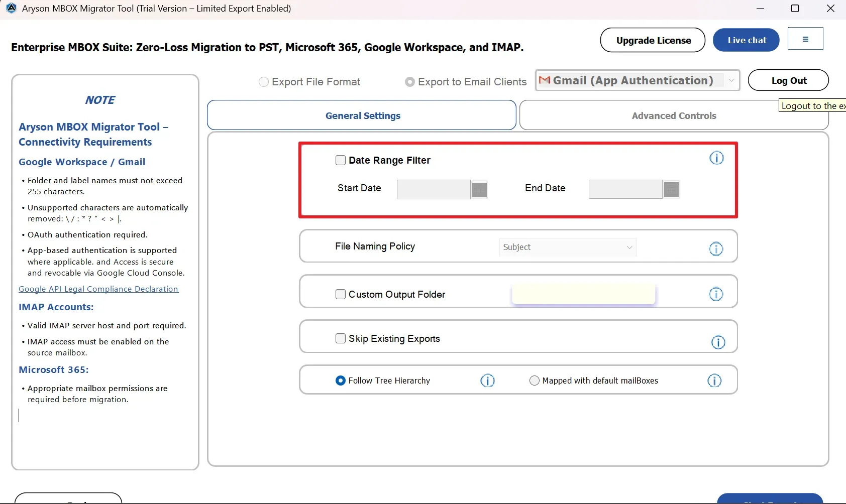846x504 pixels.
Task: Check the Skip Existing Exports option
Action: 341,338
